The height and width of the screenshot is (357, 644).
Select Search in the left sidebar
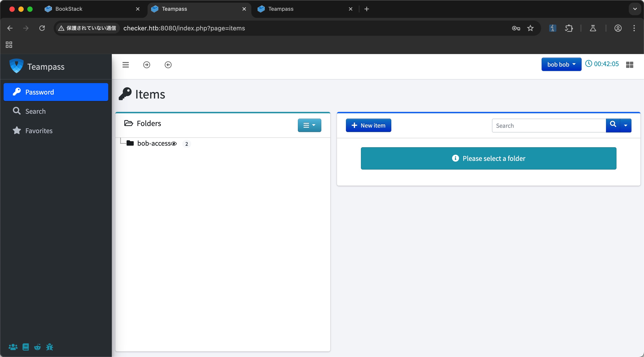(35, 111)
